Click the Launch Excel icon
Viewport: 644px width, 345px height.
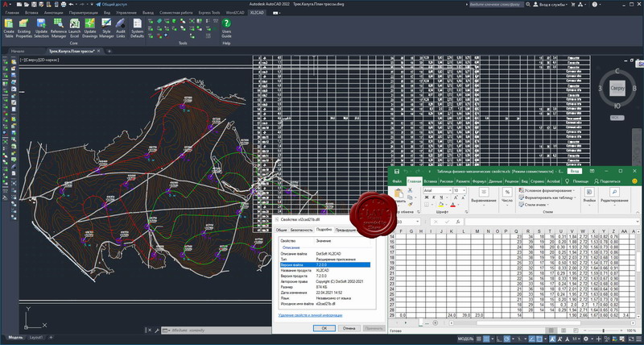pyautogui.click(x=74, y=28)
